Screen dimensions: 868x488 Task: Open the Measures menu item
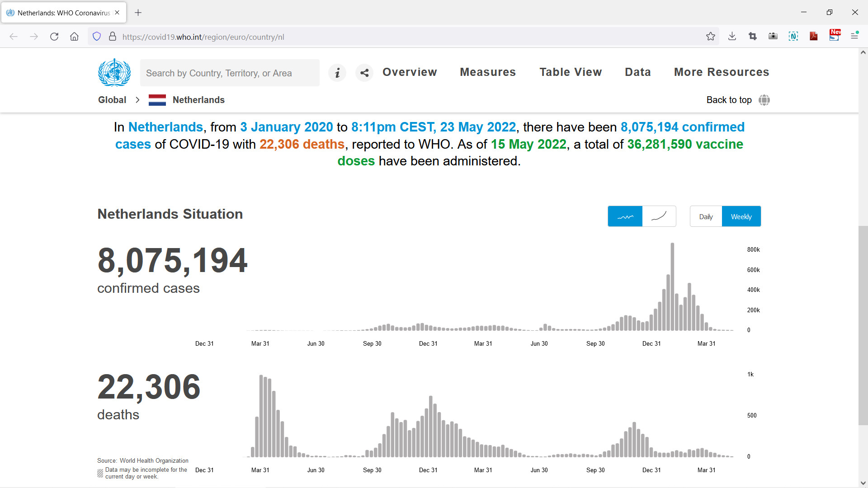coord(488,72)
